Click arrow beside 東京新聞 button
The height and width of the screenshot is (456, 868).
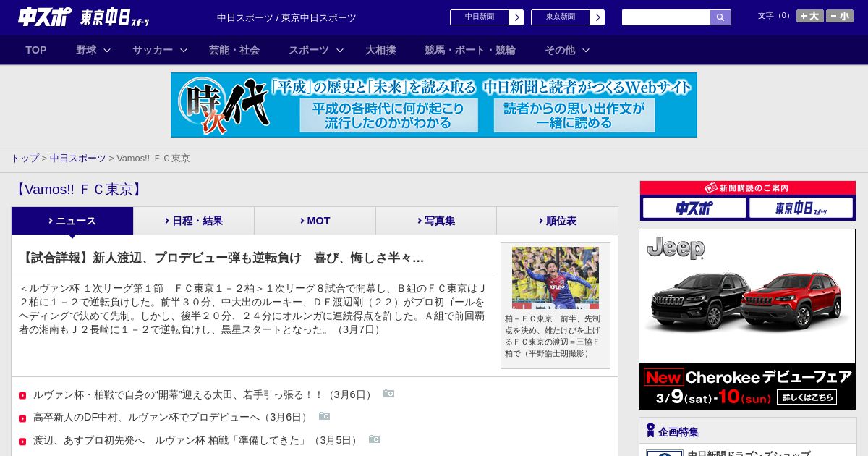597,17
